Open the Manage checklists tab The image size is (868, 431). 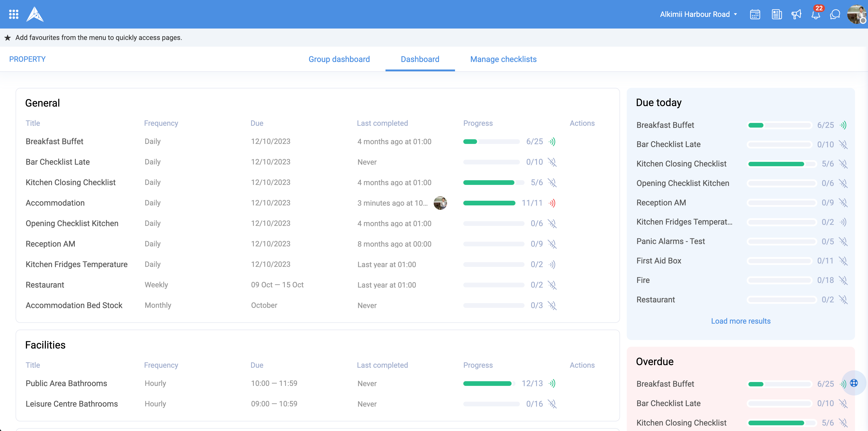tap(503, 59)
